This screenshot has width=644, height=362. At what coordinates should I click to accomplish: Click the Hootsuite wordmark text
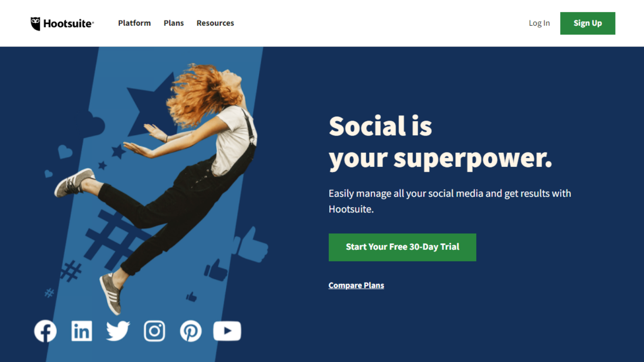(x=68, y=24)
